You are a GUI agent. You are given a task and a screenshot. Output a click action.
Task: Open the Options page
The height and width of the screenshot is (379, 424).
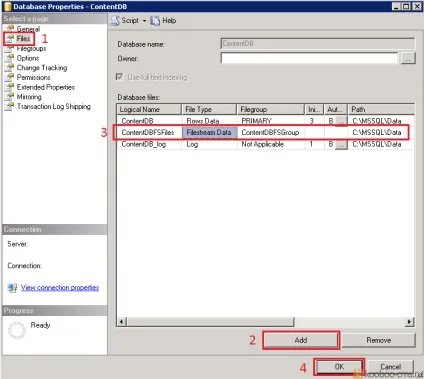[28, 58]
